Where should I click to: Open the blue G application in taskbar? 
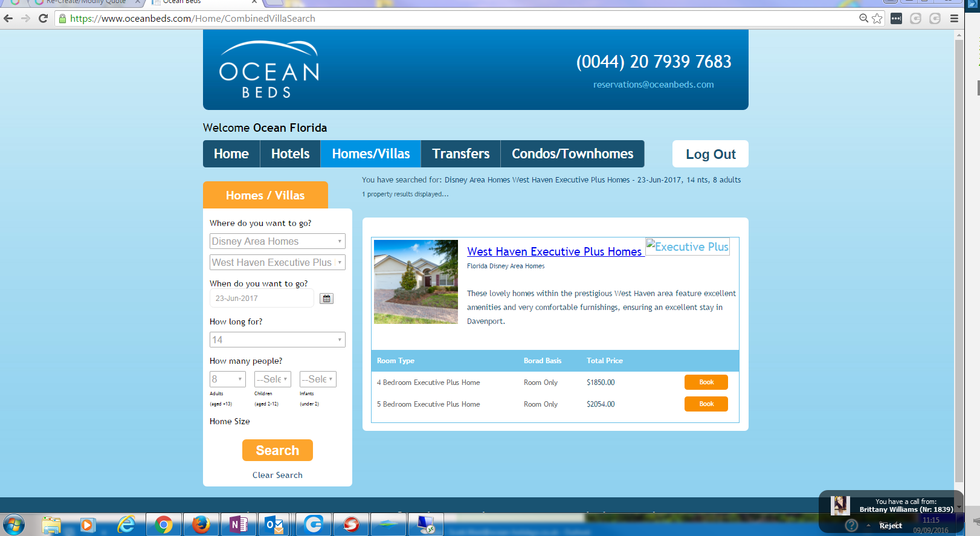[x=313, y=525]
